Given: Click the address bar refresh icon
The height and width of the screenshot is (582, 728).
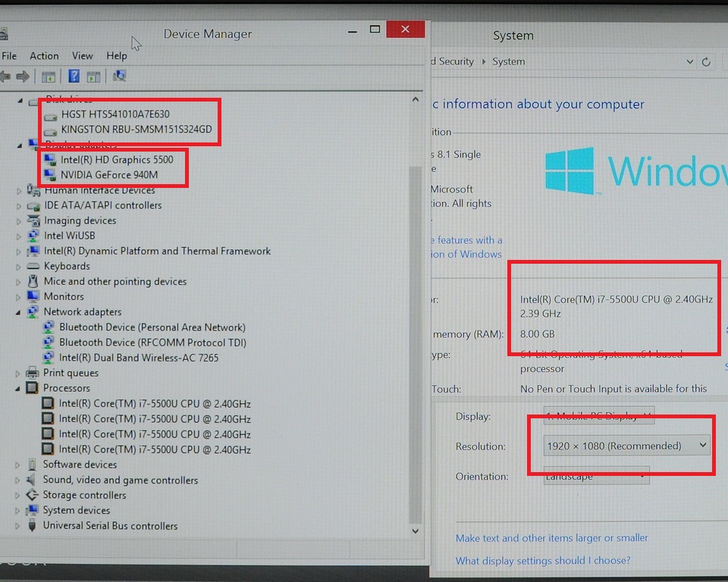Looking at the screenshot, I should [706, 61].
